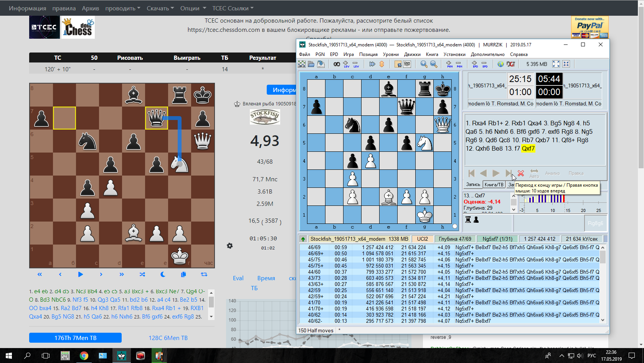This screenshot has height=363, width=644.
Task: Click the plus LEV level icon
Action: 346,64
